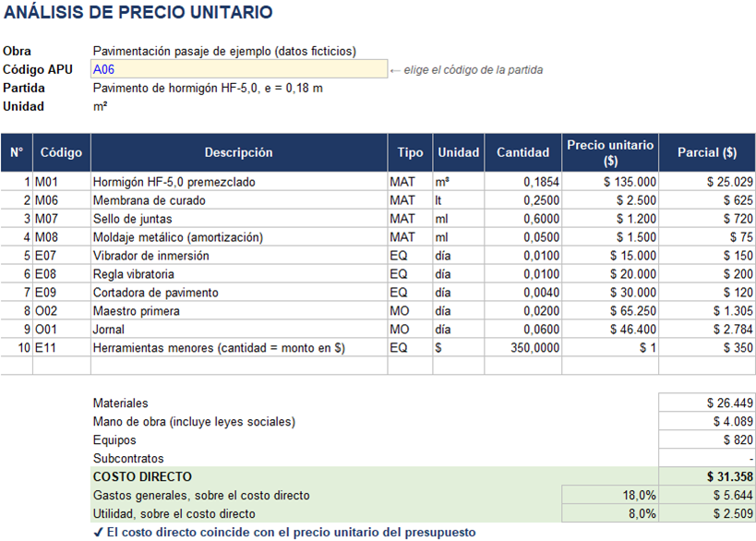Select the Gastos generales amount $ 5.644
Image resolution: width=756 pixels, height=541 pixels.
click(x=707, y=495)
